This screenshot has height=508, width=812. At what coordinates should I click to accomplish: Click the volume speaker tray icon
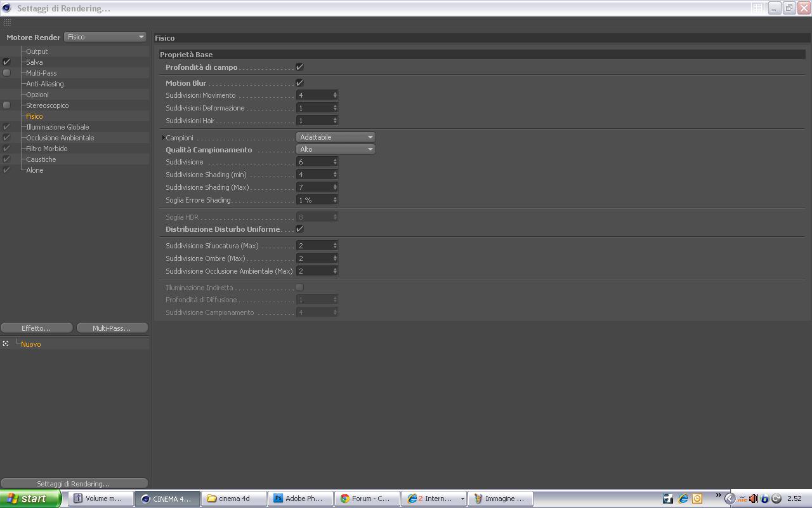753,498
